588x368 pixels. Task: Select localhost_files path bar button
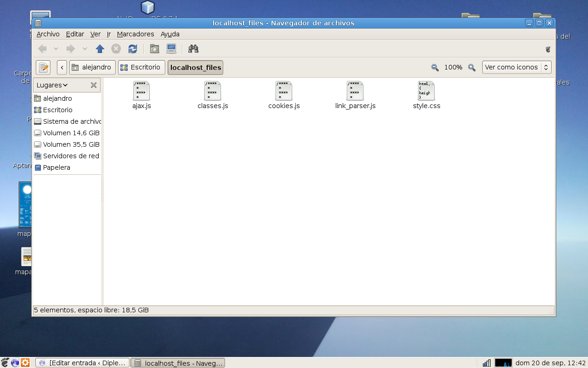point(195,68)
